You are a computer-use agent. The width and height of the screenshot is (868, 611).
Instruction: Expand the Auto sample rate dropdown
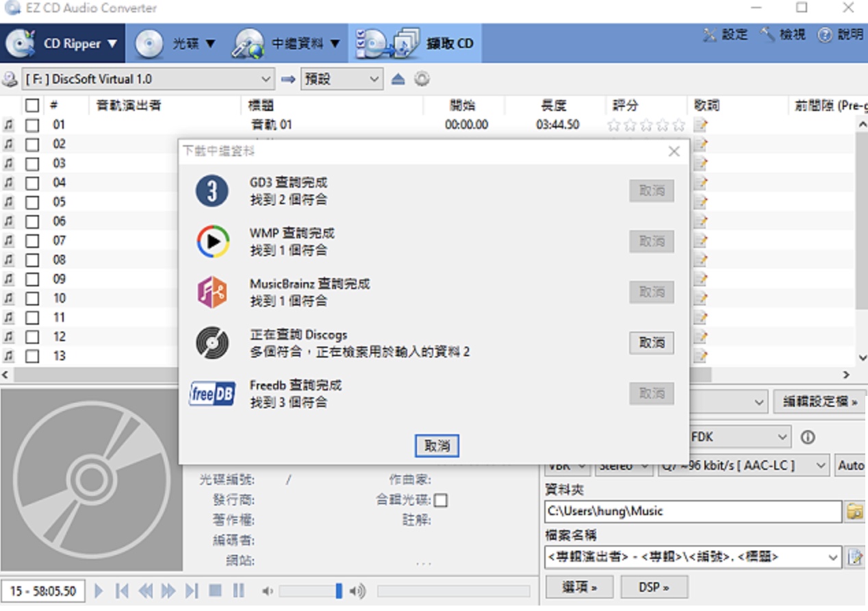(851, 466)
